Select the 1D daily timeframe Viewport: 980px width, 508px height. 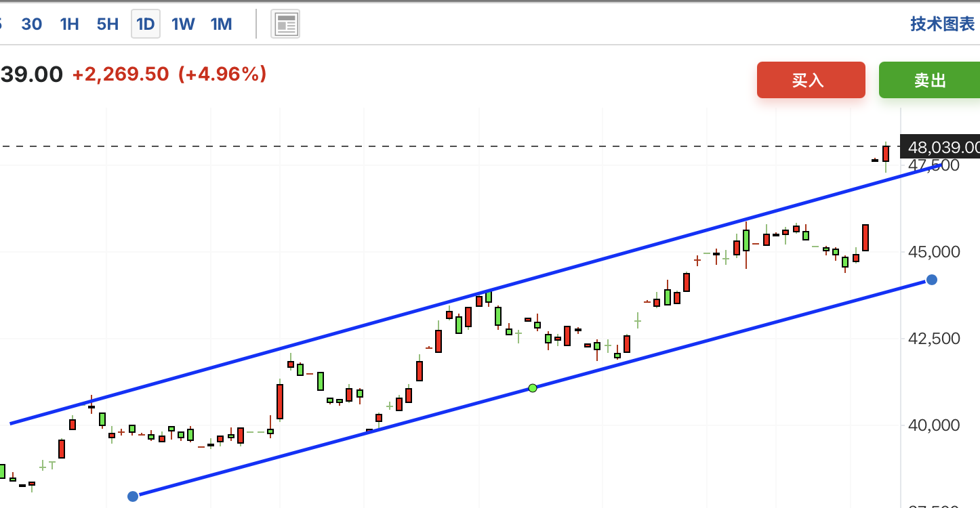pos(146,24)
